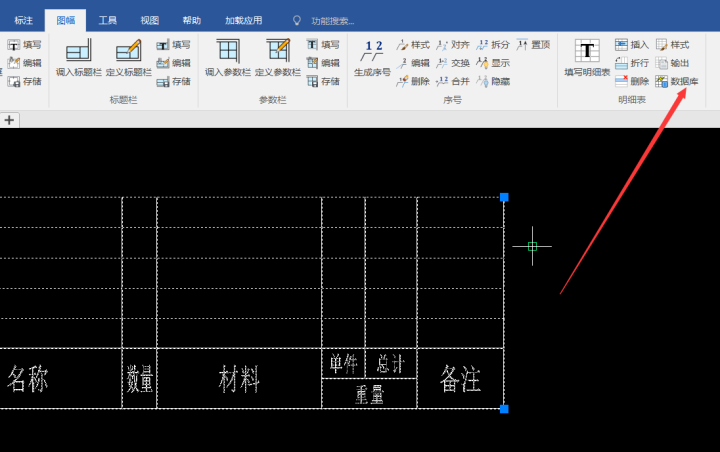Click 填写明细表 to fill in the parts list
The image size is (720, 452).
587,58
